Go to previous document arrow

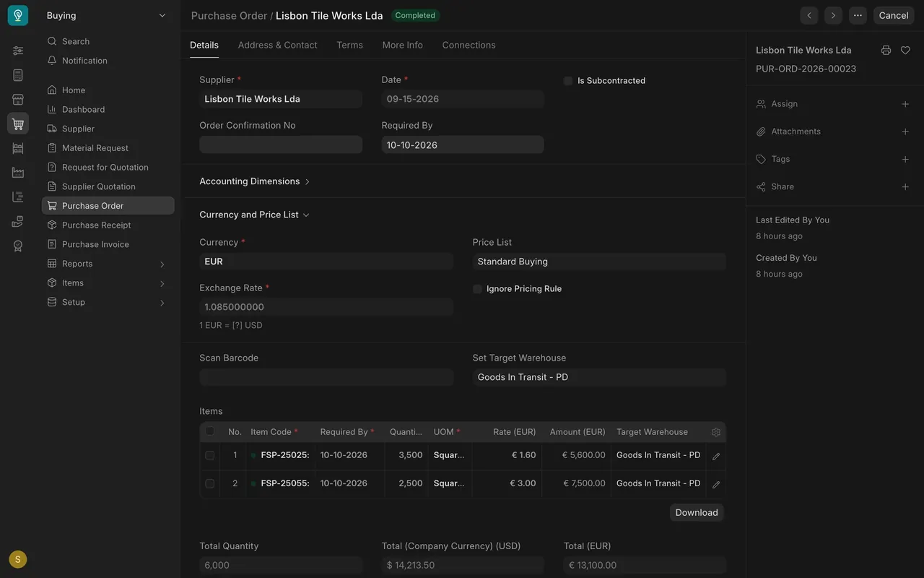click(x=809, y=15)
